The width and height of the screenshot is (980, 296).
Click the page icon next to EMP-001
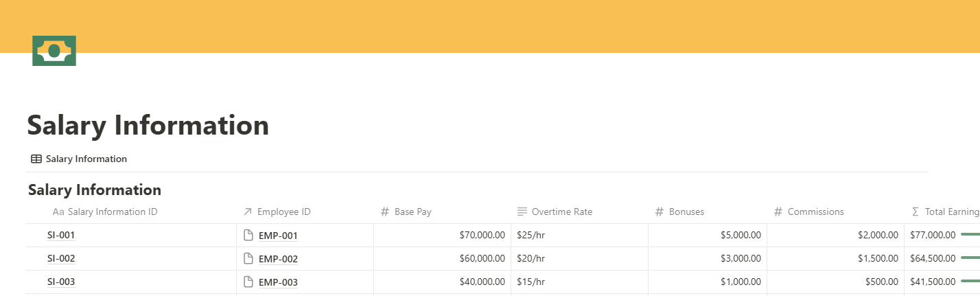248,236
